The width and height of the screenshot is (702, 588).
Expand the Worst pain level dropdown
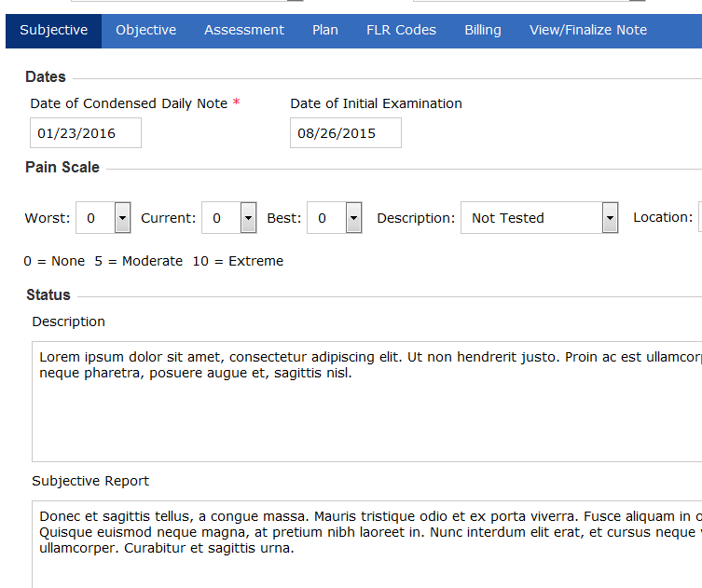pyautogui.click(x=103, y=218)
